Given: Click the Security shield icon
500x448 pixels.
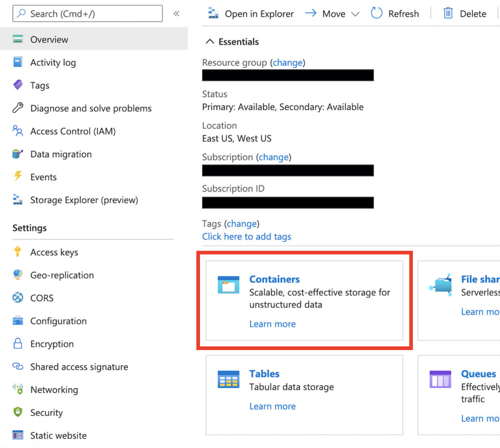Looking at the screenshot, I should (18, 413).
